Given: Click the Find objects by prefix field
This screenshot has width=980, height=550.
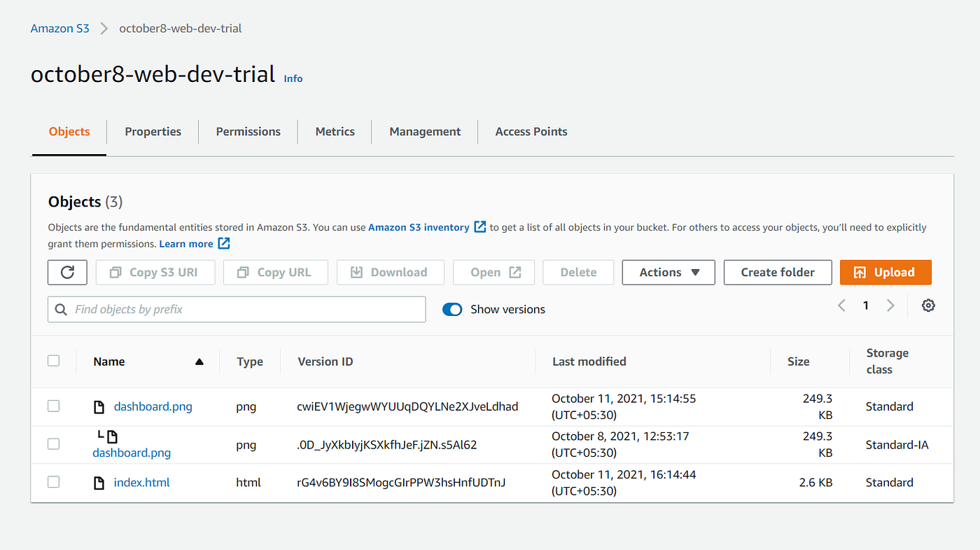Looking at the screenshot, I should pos(237,309).
